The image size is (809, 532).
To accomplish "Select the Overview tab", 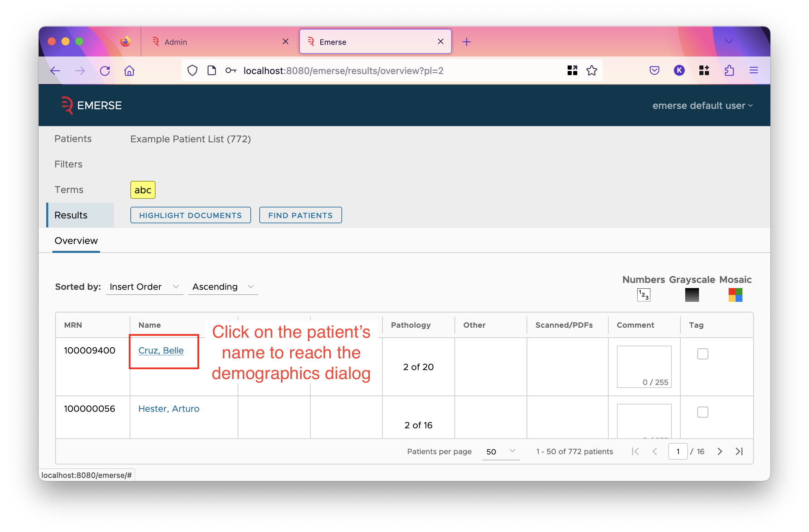I will pos(76,241).
